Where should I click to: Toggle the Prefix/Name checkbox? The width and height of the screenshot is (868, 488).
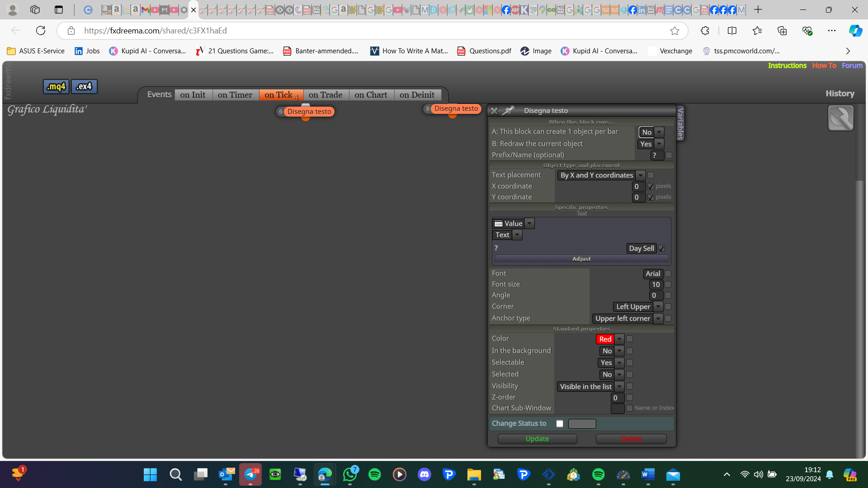pyautogui.click(x=669, y=155)
